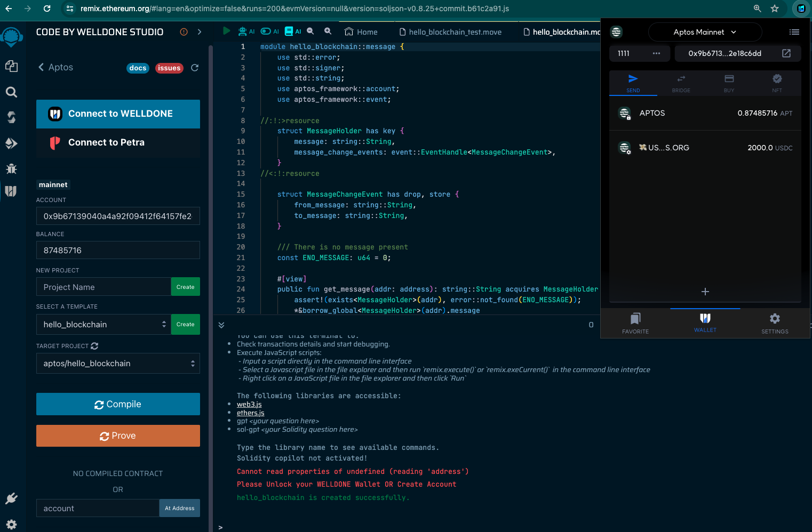Click the blue Compile button
This screenshot has height=532, width=812.
[x=118, y=404]
